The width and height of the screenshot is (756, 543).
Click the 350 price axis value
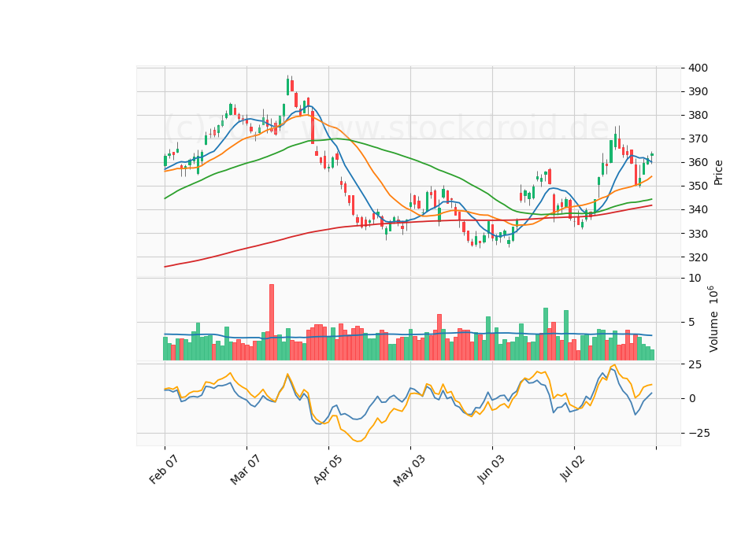pos(699,186)
